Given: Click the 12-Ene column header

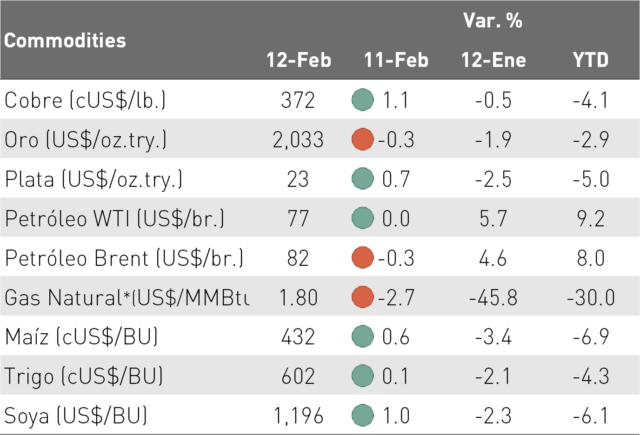Looking at the screenshot, I should pyautogui.click(x=493, y=60).
